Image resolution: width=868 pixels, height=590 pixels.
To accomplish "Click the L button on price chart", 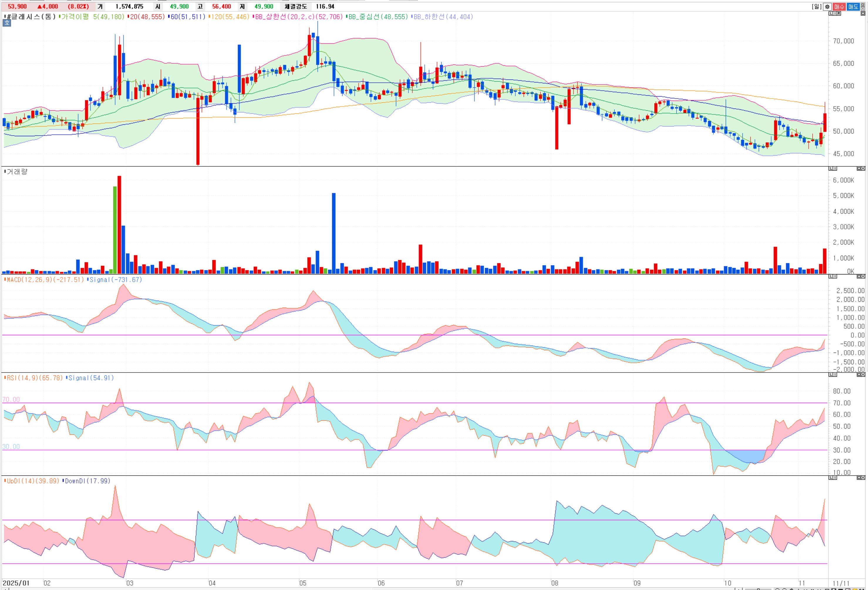I will (x=831, y=14).
